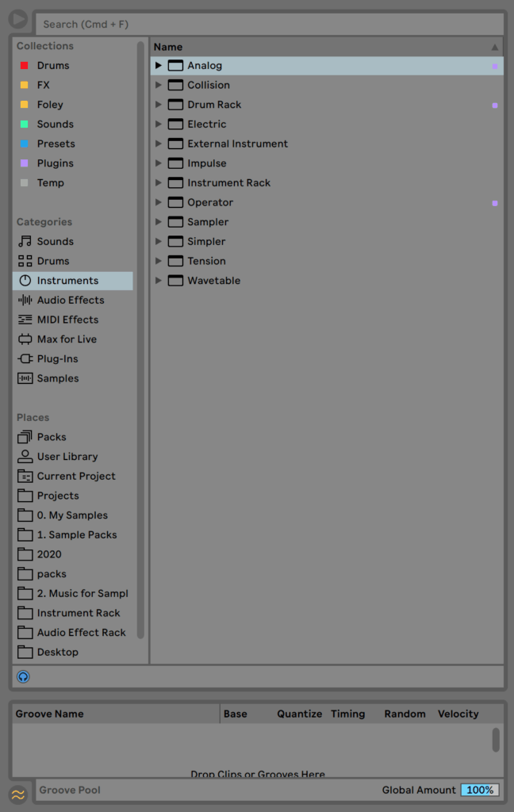Screen dimensions: 514x812
Task: Expand the Drum Rack folder
Action: 159,105
